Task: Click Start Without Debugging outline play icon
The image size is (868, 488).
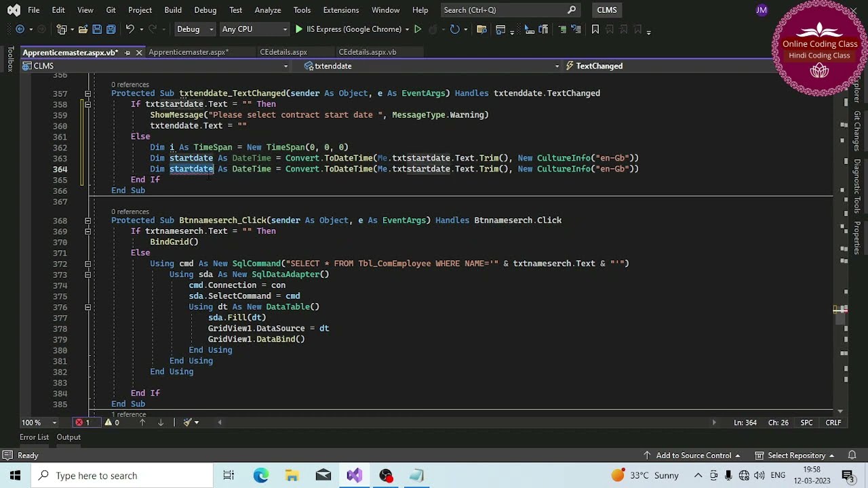Action: point(418,29)
